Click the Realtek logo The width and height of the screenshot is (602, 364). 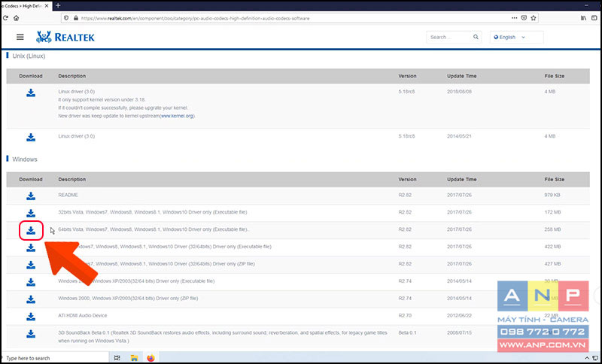[65, 37]
